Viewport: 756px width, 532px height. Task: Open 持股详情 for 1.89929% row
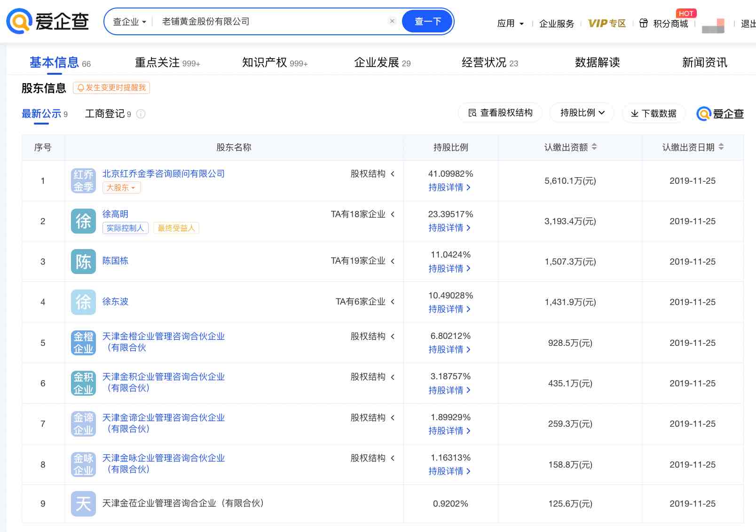449,431
